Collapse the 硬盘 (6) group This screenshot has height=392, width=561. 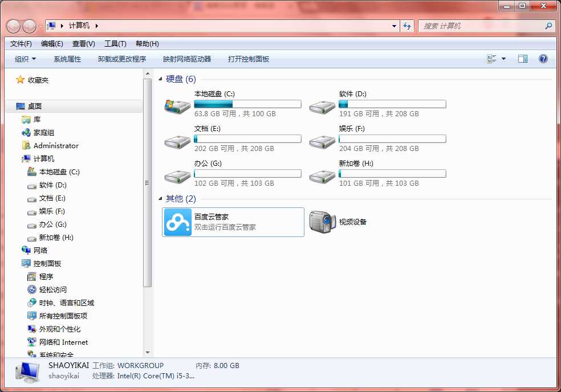[160, 79]
